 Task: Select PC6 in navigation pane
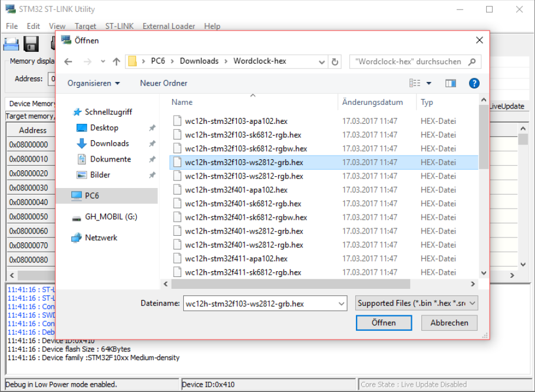point(107,196)
